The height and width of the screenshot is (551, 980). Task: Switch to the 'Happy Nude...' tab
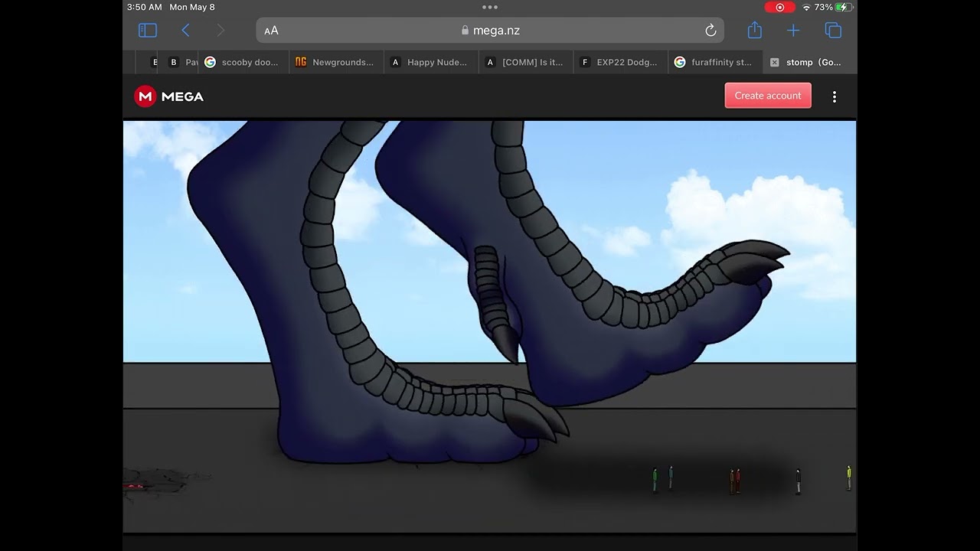click(x=431, y=62)
